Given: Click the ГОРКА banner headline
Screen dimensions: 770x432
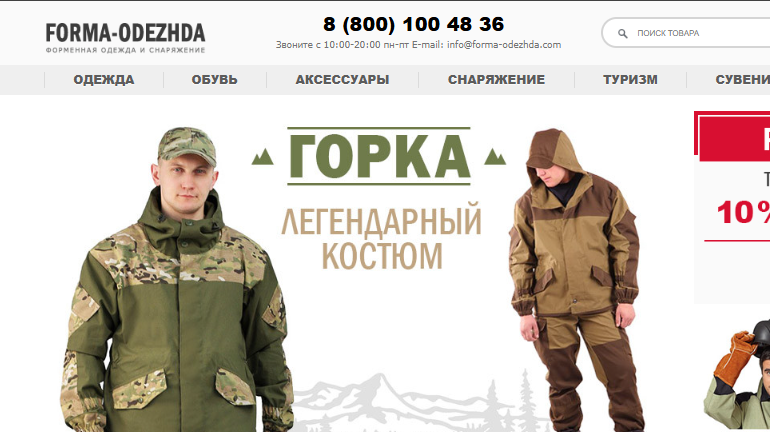Looking at the screenshot, I should click(379, 156).
